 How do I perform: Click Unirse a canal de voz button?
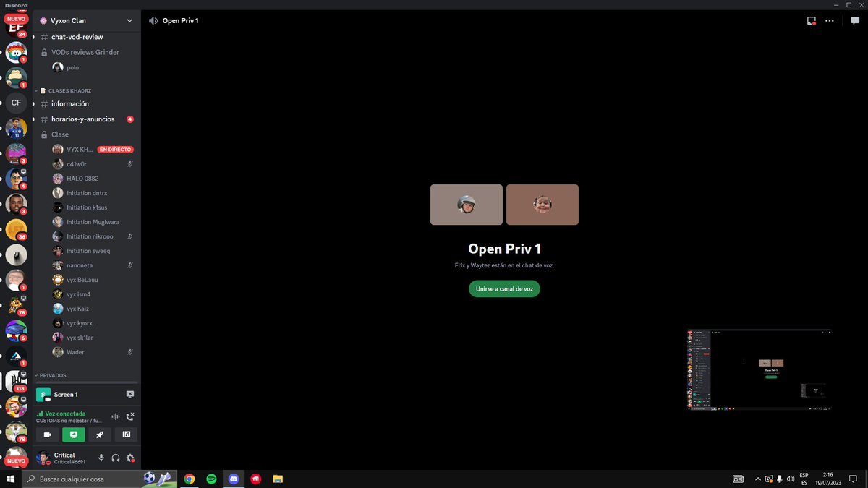504,288
